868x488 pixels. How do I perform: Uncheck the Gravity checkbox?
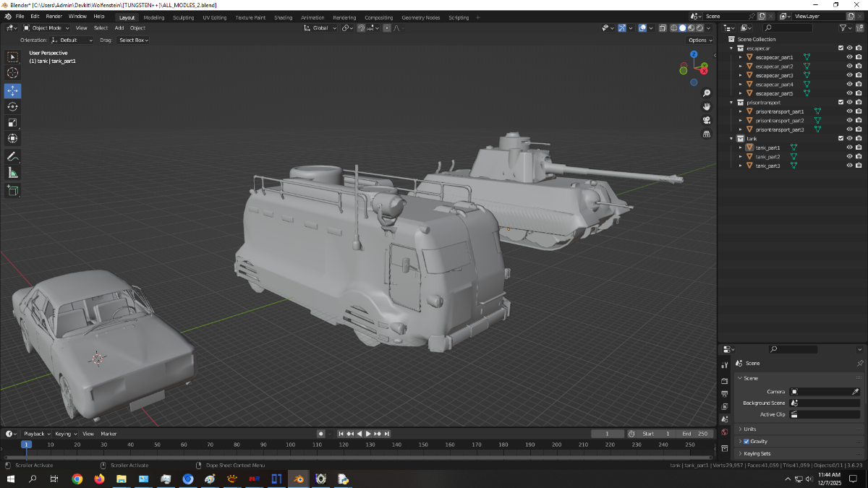[x=746, y=441]
